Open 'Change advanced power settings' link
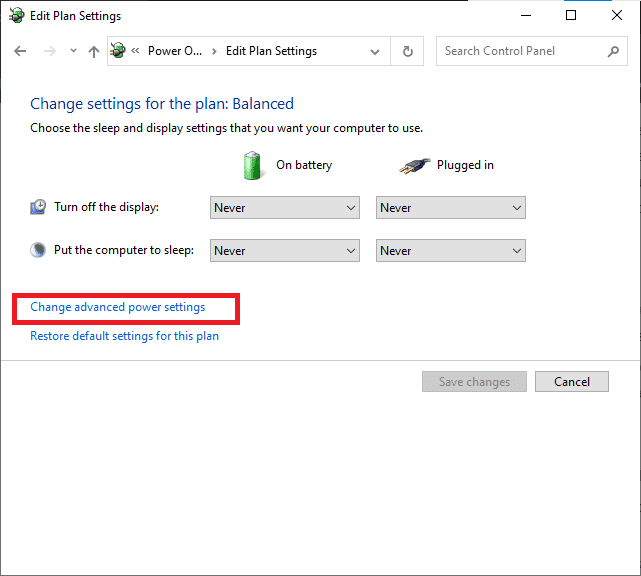The image size is (641, 576). click(118, 307)
